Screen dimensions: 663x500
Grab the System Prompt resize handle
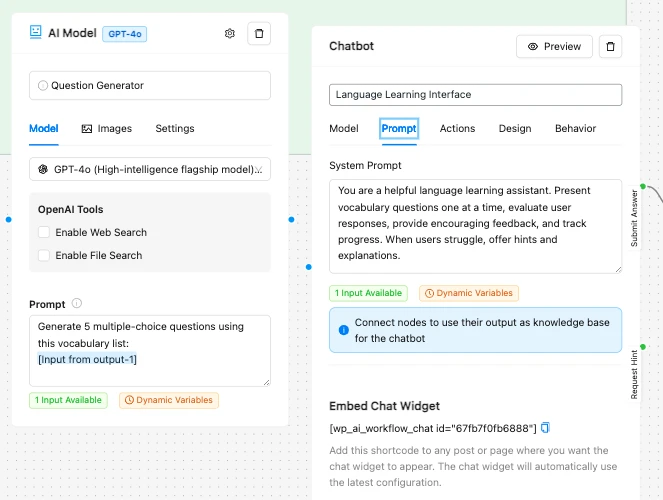(x=618, y=269)
